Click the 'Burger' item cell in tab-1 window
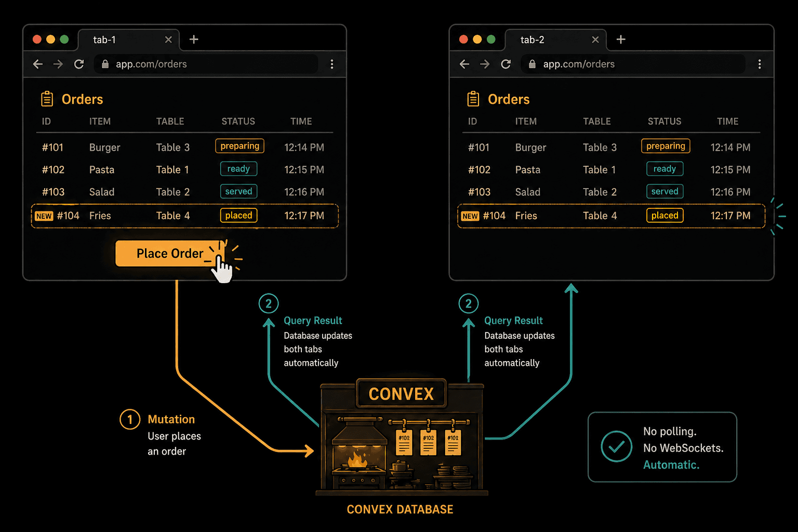 [x=104, y=148]
